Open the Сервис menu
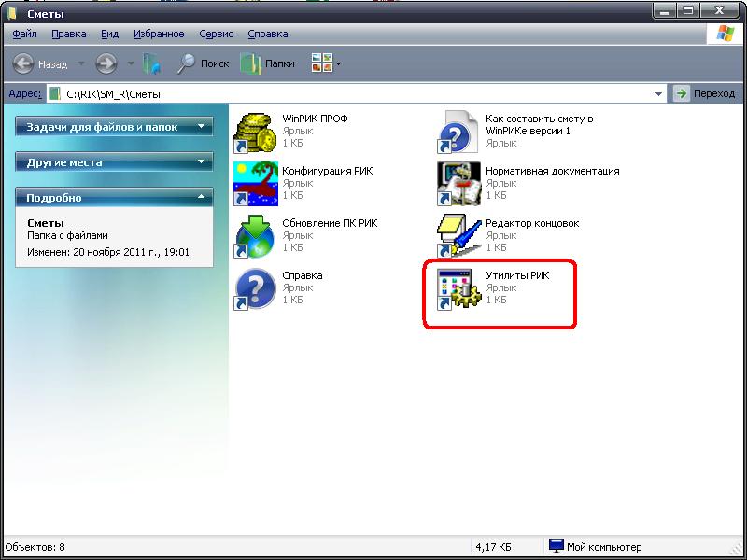Viewport: 747px width, 560px height. point(216,34)
